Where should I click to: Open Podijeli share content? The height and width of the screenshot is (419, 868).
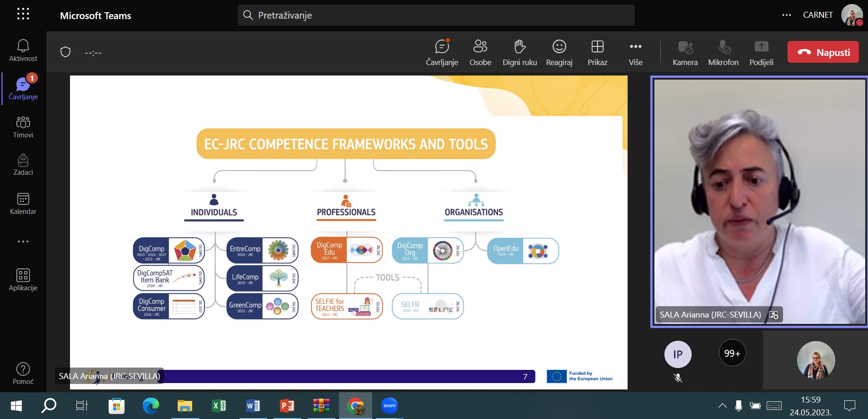tap(762, 53)
